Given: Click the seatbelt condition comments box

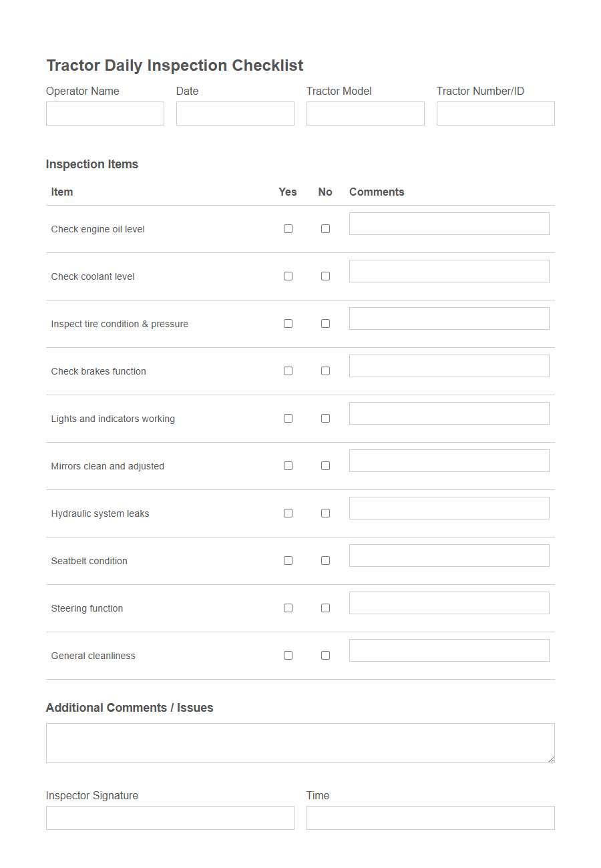Looking at the screenshot, I should pyautogui.click(x=449, y=555).
